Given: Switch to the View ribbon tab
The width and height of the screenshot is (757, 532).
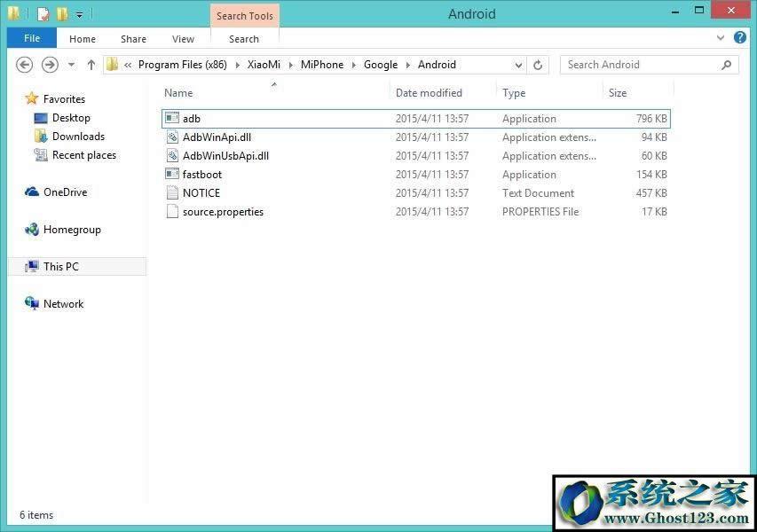Looking at the screenshot, I should point(183,39).
